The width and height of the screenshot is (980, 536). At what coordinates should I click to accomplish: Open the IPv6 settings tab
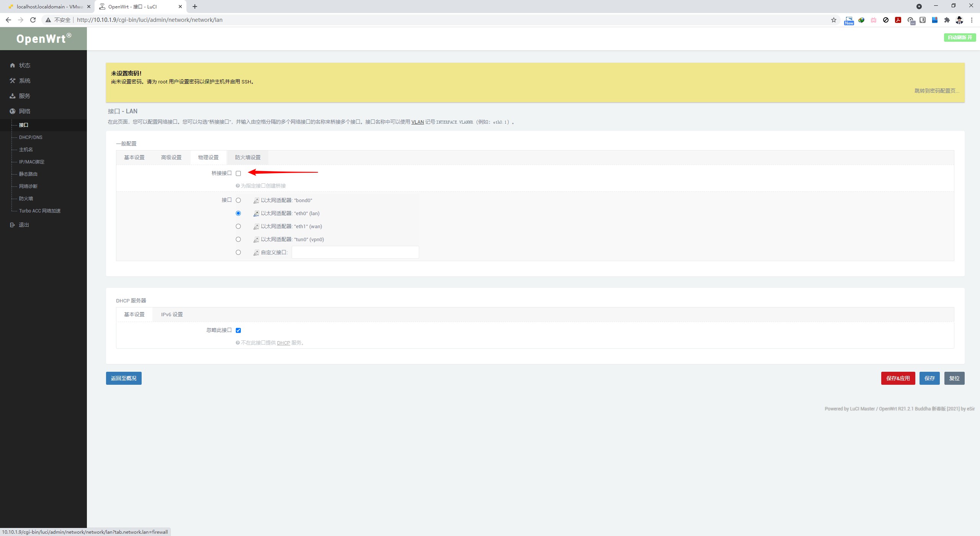tap(171, 314)
